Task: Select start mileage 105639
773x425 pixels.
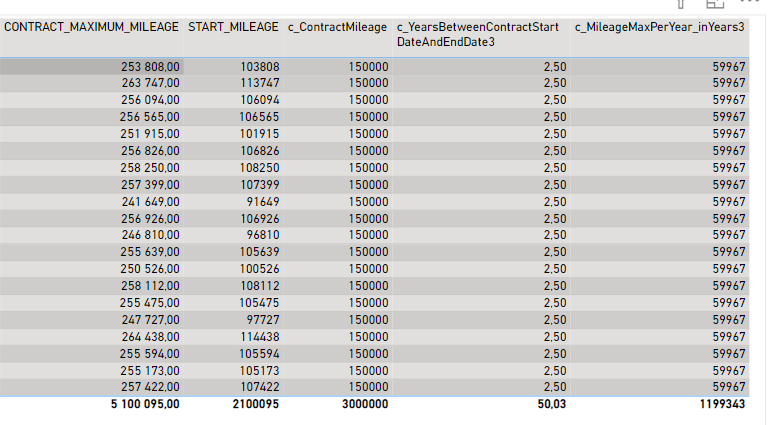Action: (x=260, y=252)
